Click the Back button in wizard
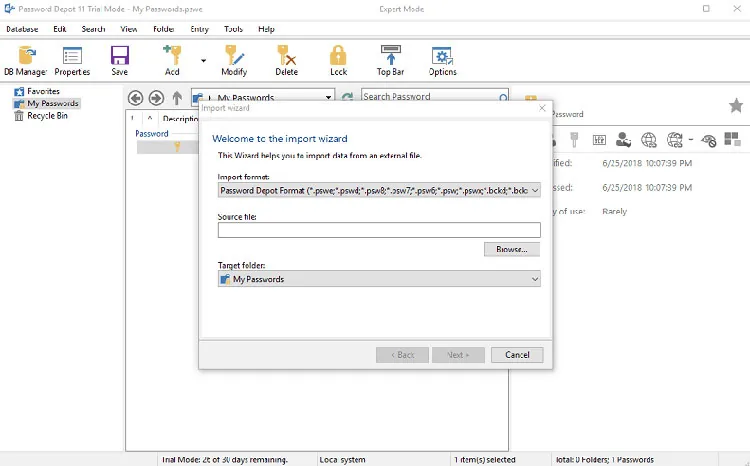Screen dimensions: 750x466 402,355
